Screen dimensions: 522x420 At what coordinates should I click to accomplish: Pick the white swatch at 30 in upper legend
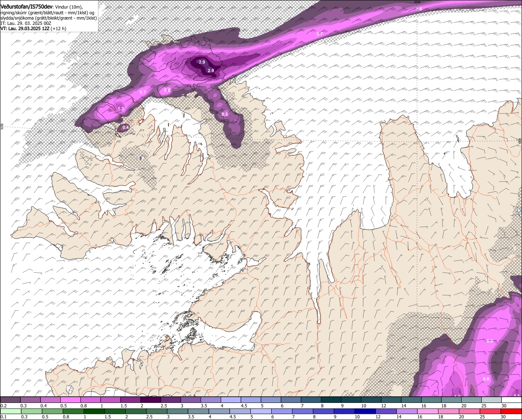point(512,400)
